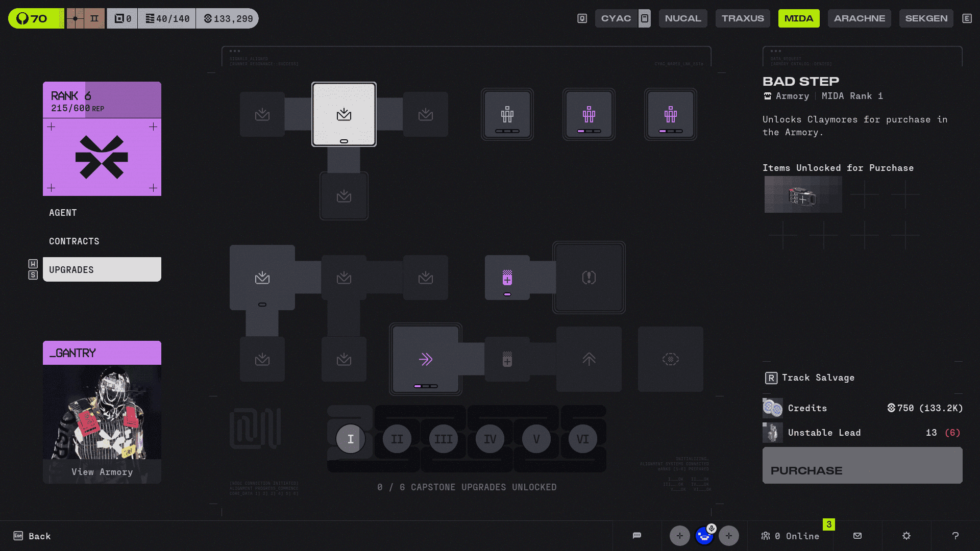
Task: Open the NUCAL faction tab
Action: pyautogui.click(x=682, y=18)
